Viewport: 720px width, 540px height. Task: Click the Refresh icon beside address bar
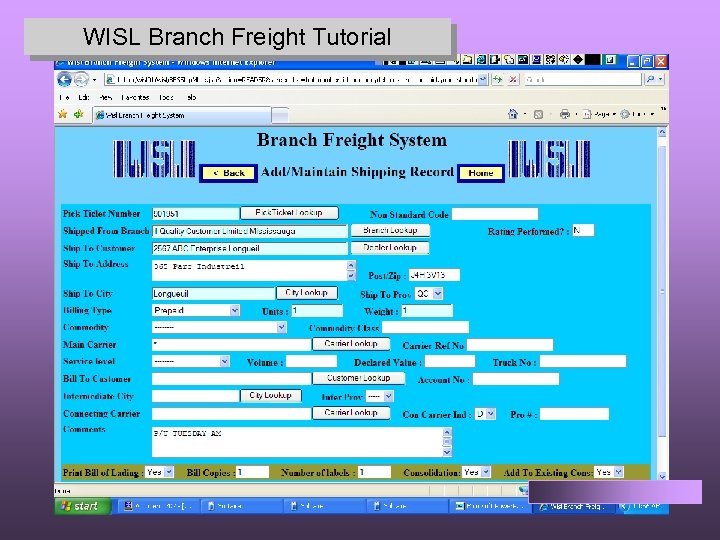tap(498, 79)
